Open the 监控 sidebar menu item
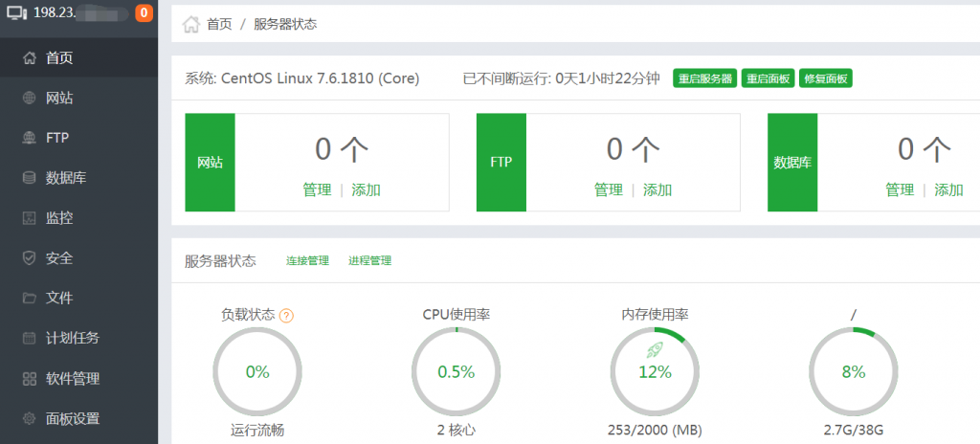The width and height of the screenshot is (980, 444). point(59,218)
